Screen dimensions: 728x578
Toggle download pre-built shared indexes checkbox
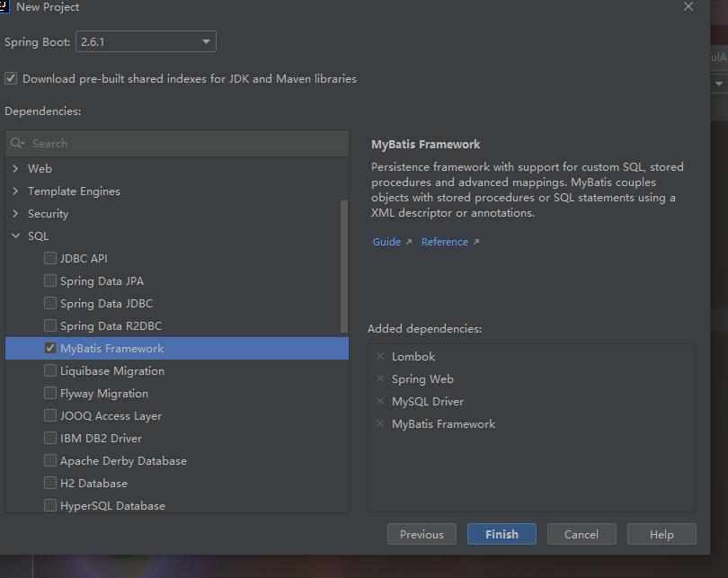(x=11, y=78)
